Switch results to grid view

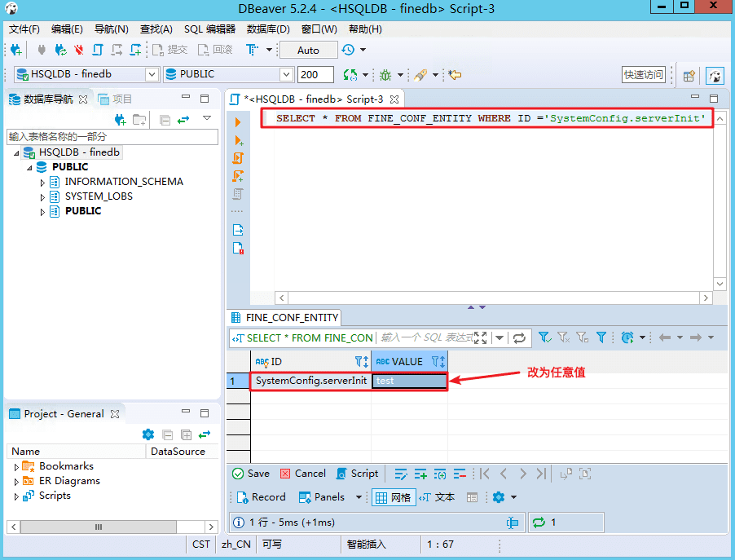pyautogui.click(x=394, y=497)
